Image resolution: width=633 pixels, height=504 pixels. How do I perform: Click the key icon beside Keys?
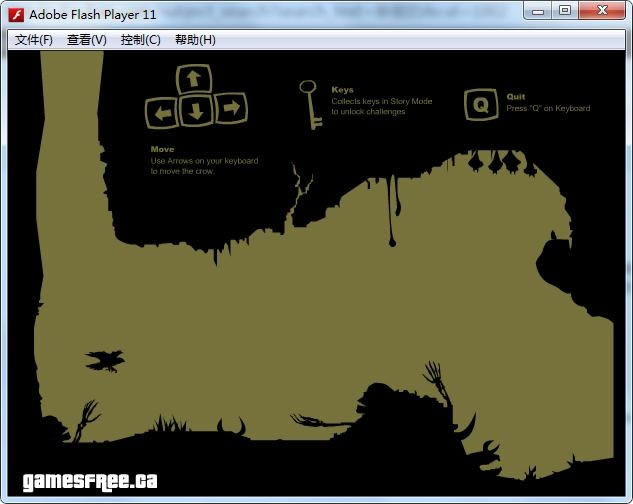point(310,103)
